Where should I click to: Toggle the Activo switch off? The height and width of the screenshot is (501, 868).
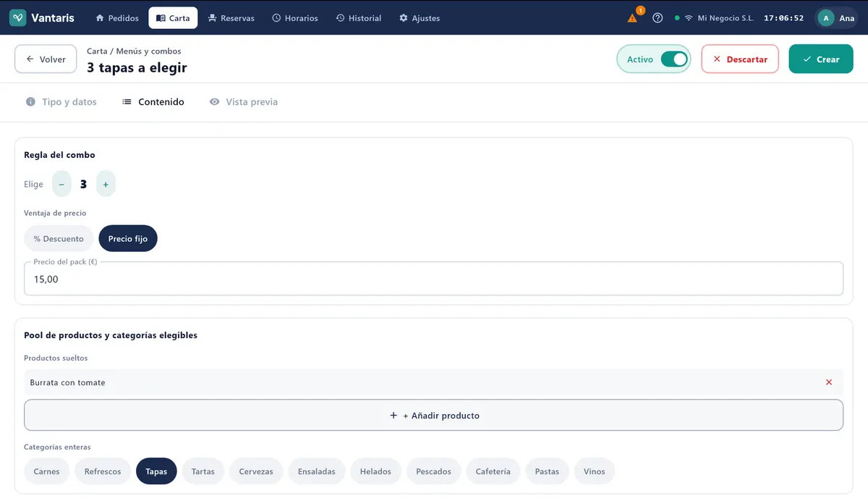pos(674,59)
